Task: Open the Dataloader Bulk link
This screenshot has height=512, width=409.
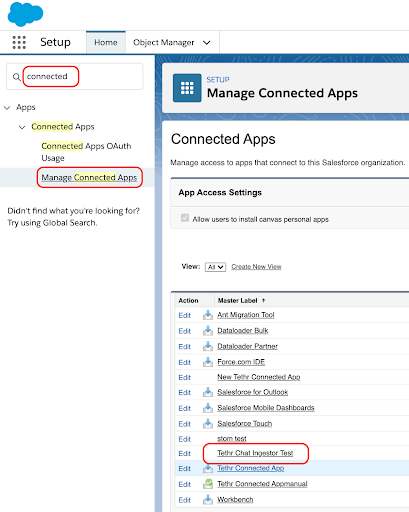Action: pos(243,330)
